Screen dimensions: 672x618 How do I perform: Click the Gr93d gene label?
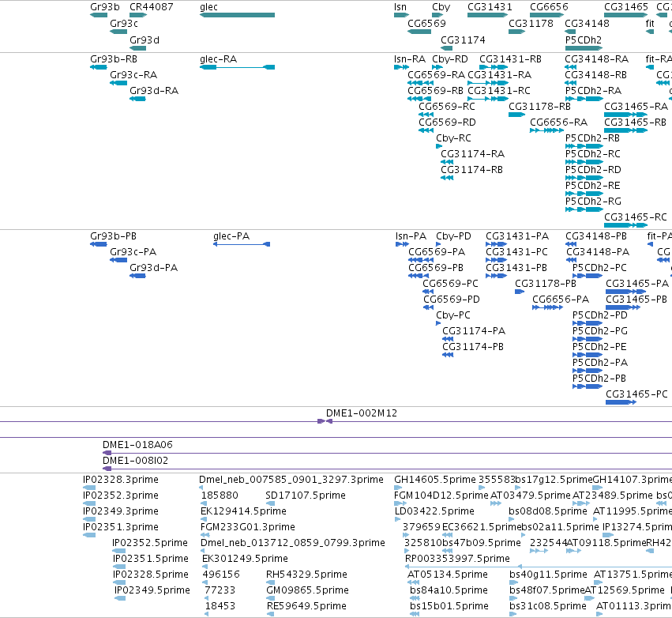(x=145, y=40)
